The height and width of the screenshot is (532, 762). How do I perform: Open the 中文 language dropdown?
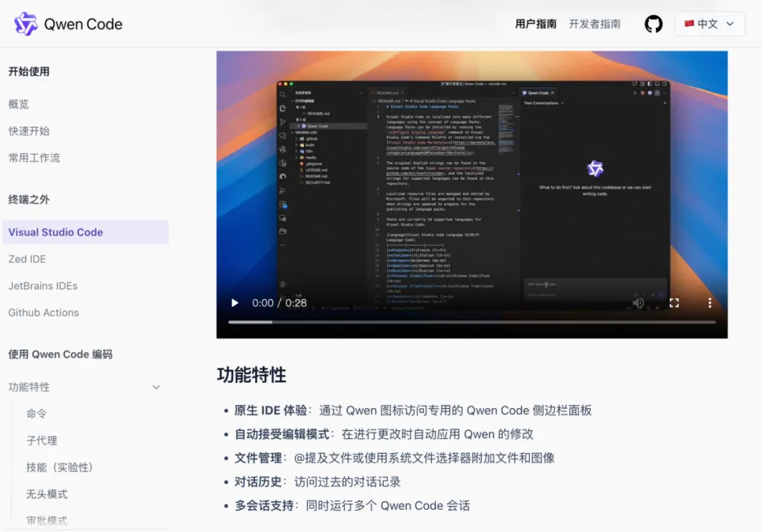[x=709, y=24]
